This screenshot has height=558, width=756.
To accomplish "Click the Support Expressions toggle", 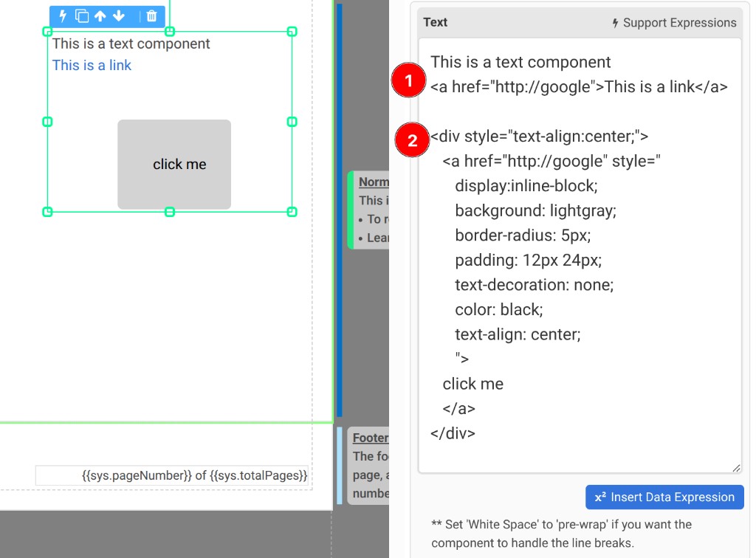I will click(x=673, y=23).
